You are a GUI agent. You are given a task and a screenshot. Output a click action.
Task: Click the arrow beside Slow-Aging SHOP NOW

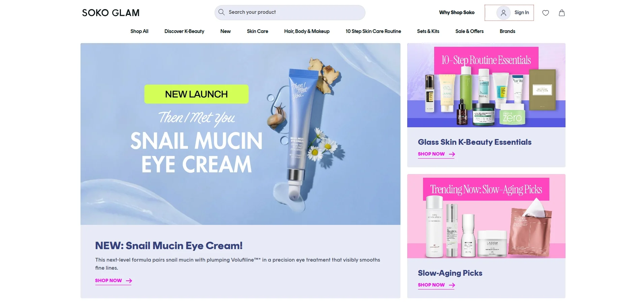coord(452,285)
